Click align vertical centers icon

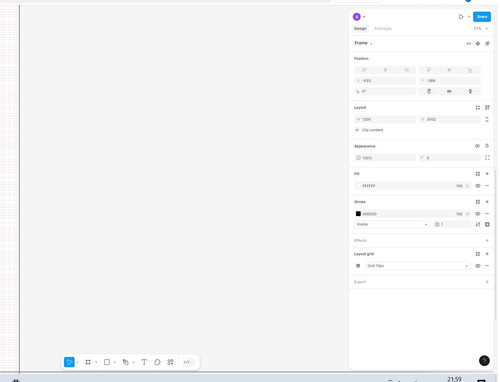449,70
